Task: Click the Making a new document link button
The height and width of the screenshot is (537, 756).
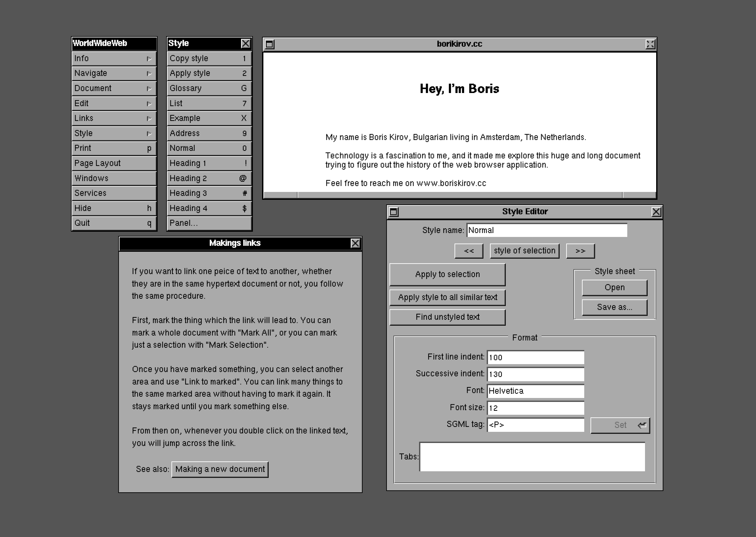Action: tap(220, 469)
